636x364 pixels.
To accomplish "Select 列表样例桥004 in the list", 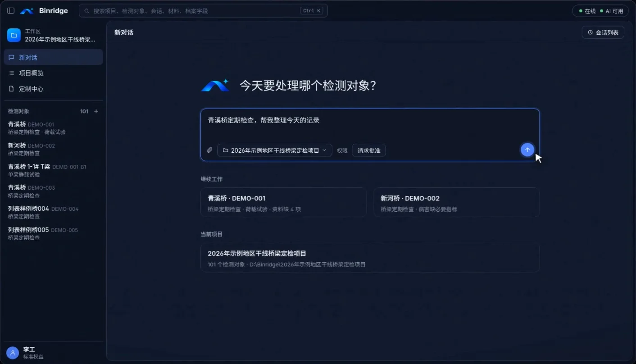I will [x=54, y=213].
